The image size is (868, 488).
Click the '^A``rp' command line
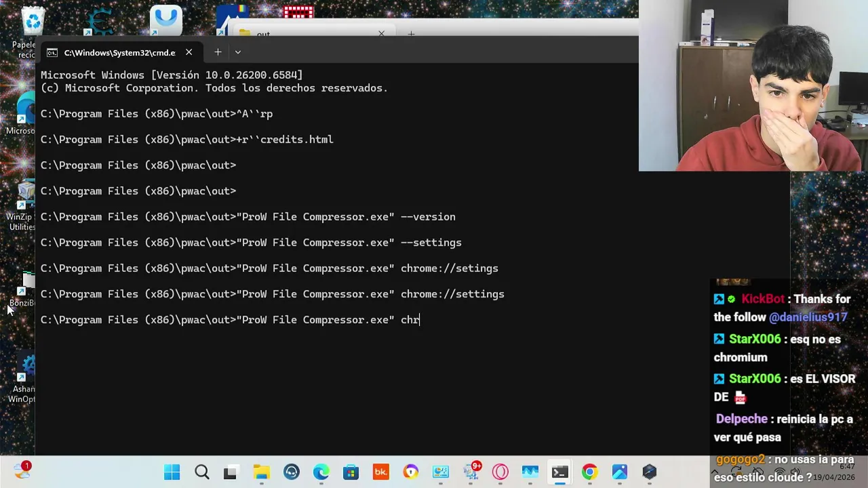[157, 114]
